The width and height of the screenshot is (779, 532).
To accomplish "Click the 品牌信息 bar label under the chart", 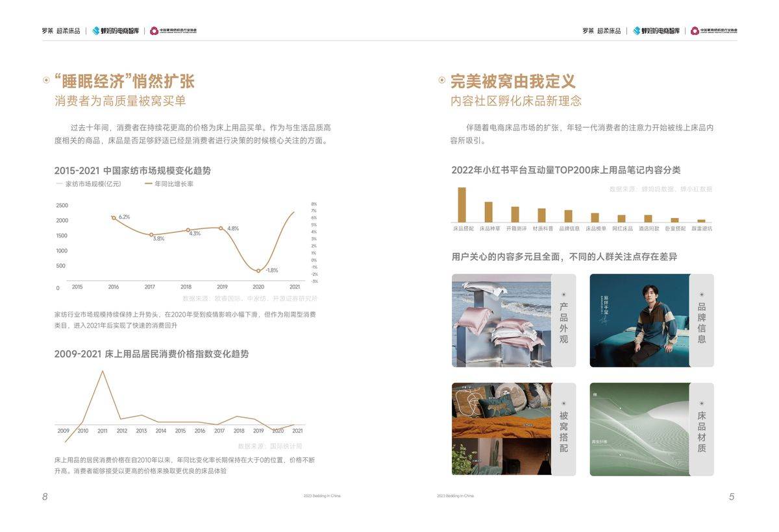I will coord(569,228).
